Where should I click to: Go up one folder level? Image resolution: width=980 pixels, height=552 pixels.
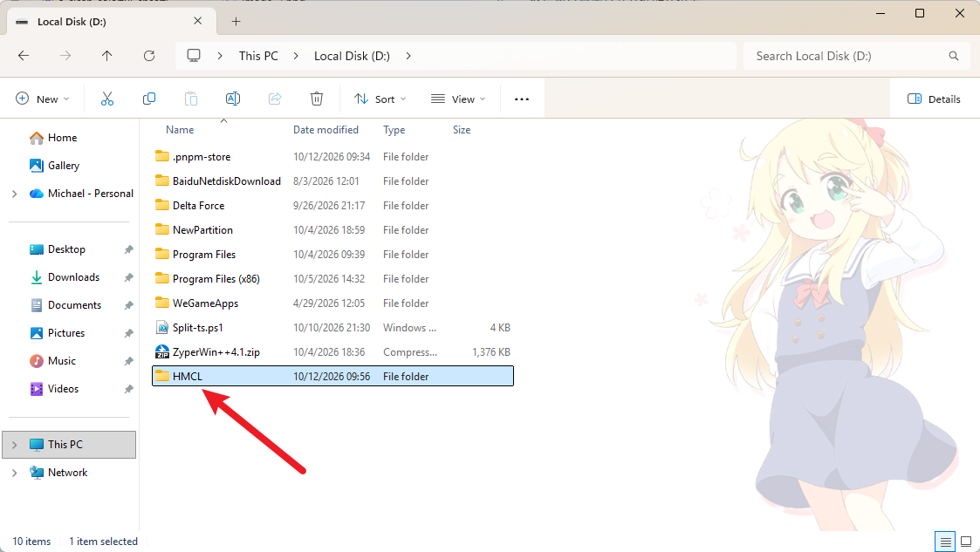pyautogui.click(x=106, y=56)
